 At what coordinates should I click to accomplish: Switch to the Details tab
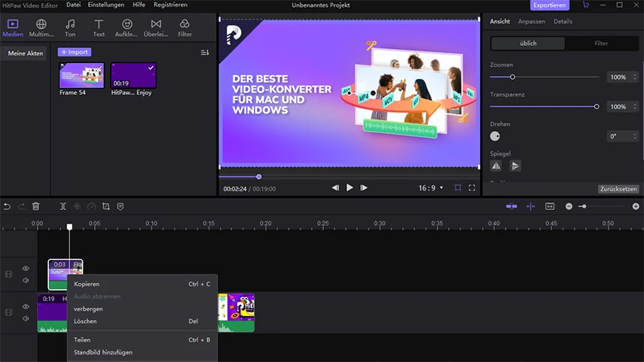563,21
